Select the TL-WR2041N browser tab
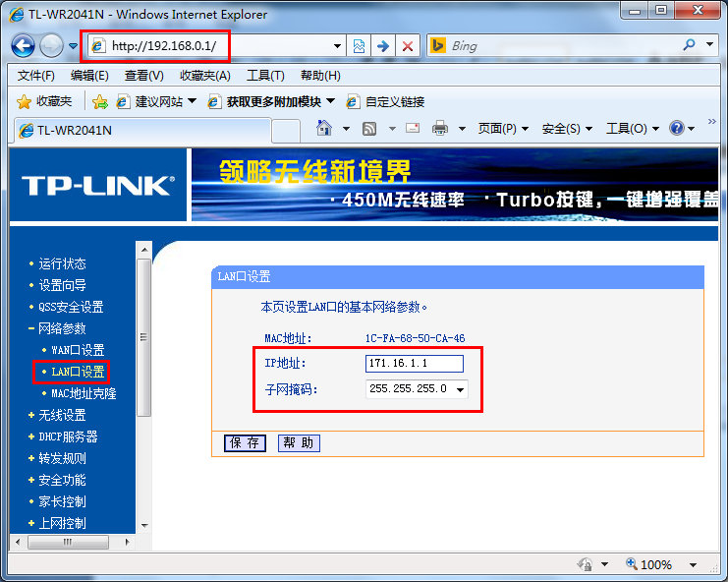728x582 pixels. (142, 130)
